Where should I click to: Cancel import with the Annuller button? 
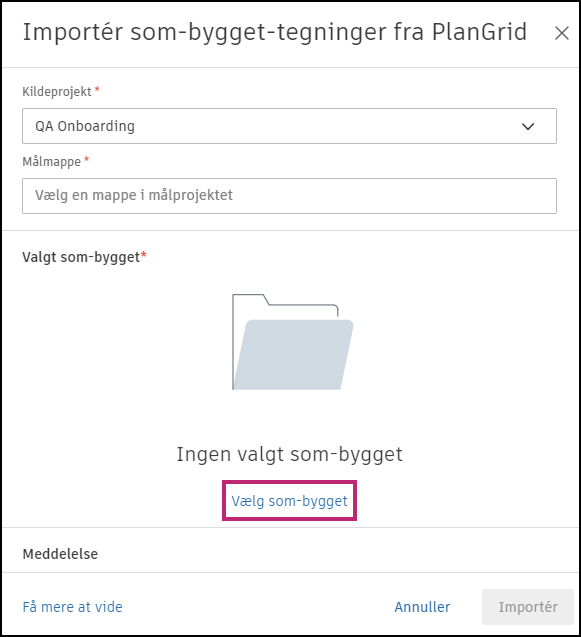click(422, 607)
